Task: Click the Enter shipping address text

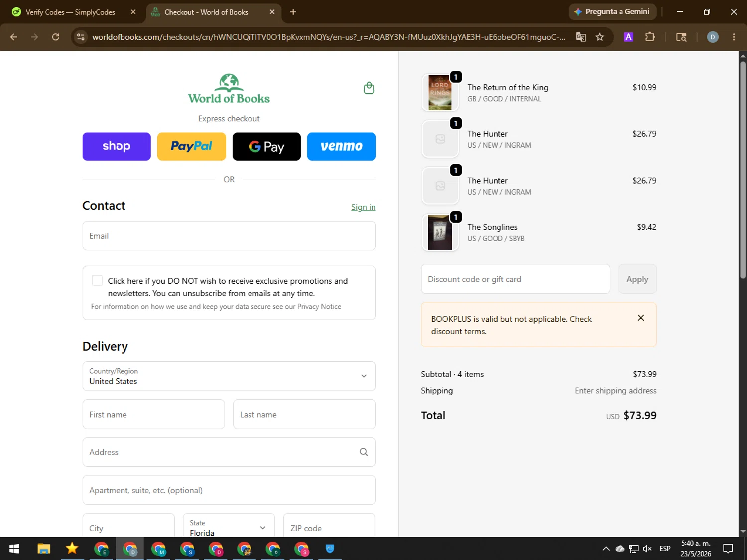Action: [x=616, y=391]
